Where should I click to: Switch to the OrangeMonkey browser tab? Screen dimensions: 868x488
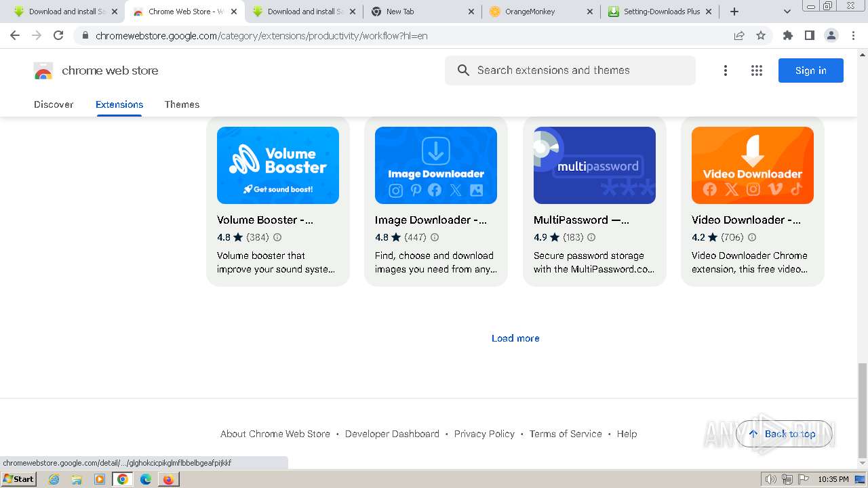(540, 12)
